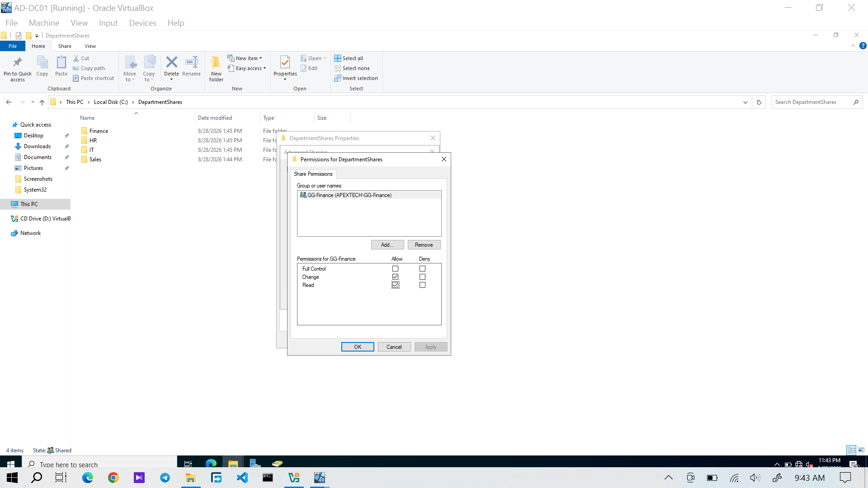This screenshot has width=868, height=488.
Task: Open Google Chrome in host taskbar
Action: coord(113,478)
